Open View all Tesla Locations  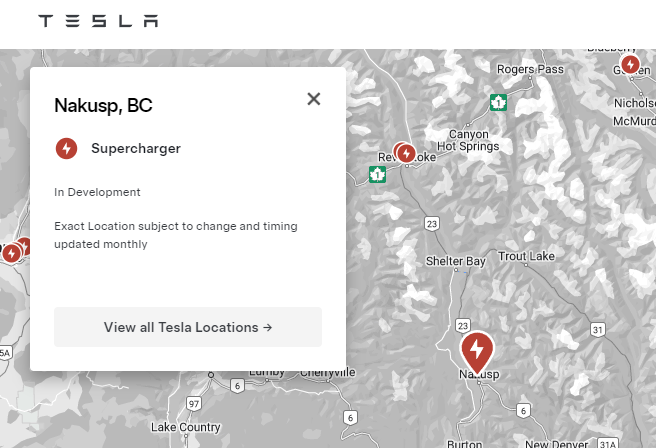pyautogui.click(x=188, y=327)
